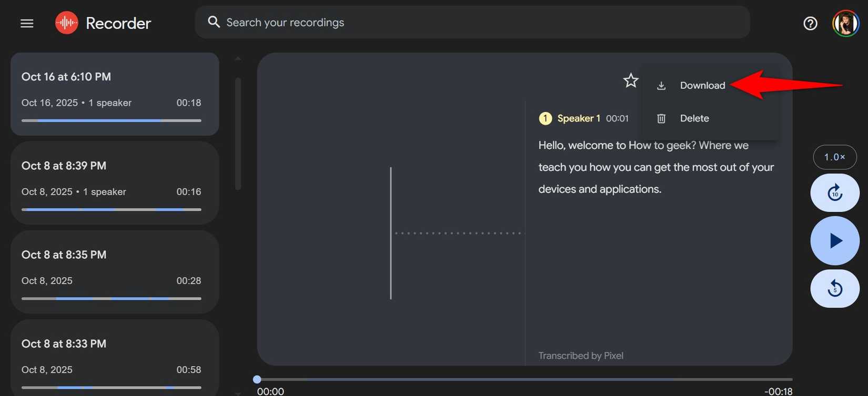Select the Oct 8 at 8:33 PM recording

click(115, 358)
